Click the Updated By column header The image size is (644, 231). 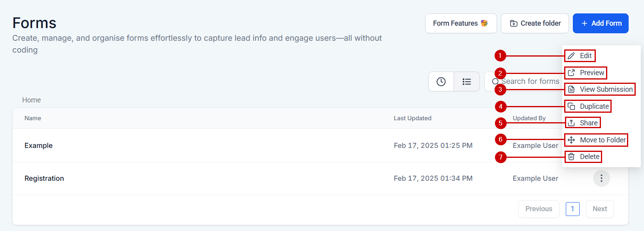[x=529, y=118]
